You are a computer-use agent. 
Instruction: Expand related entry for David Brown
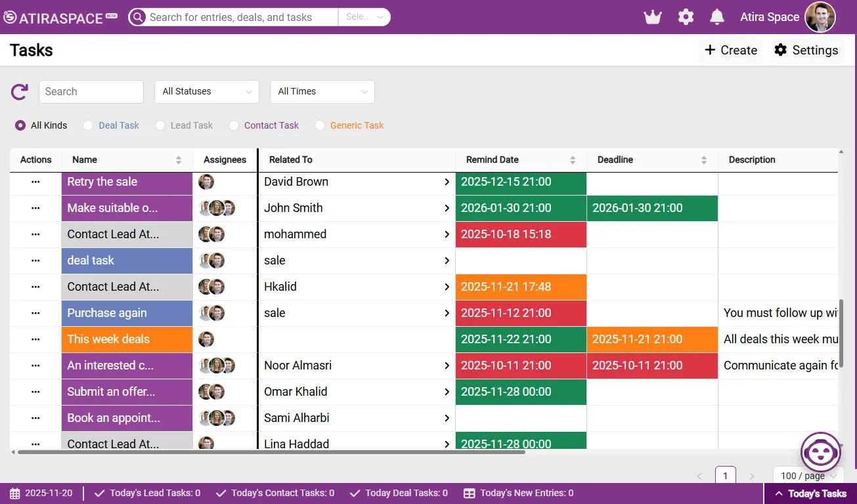coord(447,182)
